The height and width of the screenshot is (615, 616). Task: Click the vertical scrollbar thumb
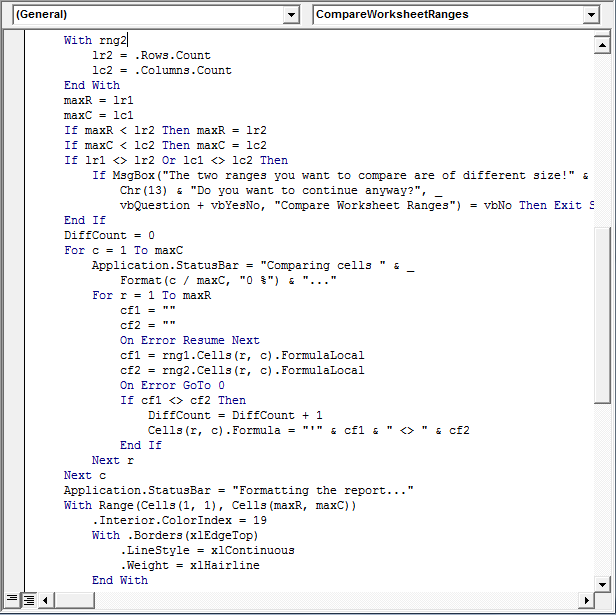pyautogui.click(x=600, y=315)
